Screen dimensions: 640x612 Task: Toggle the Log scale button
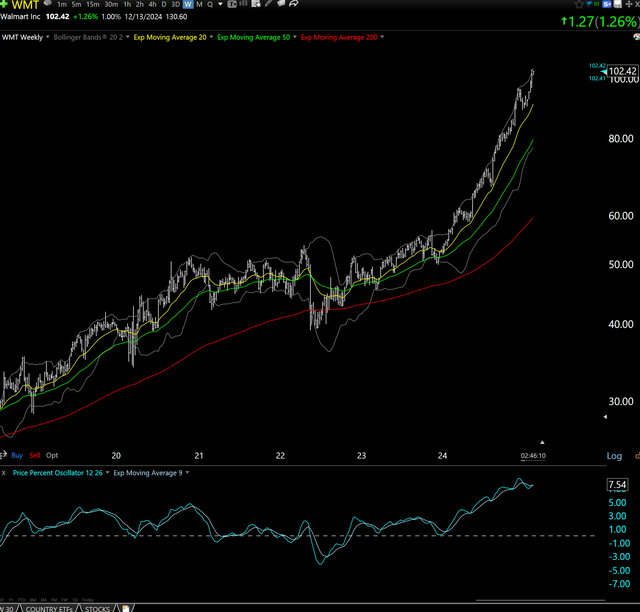[614, 456]
